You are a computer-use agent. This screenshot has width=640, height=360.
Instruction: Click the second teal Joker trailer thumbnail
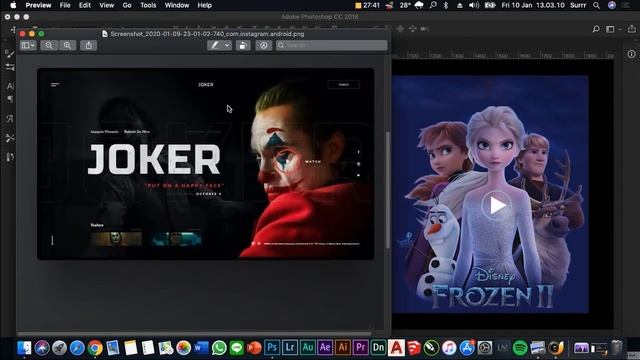[176, 238]
